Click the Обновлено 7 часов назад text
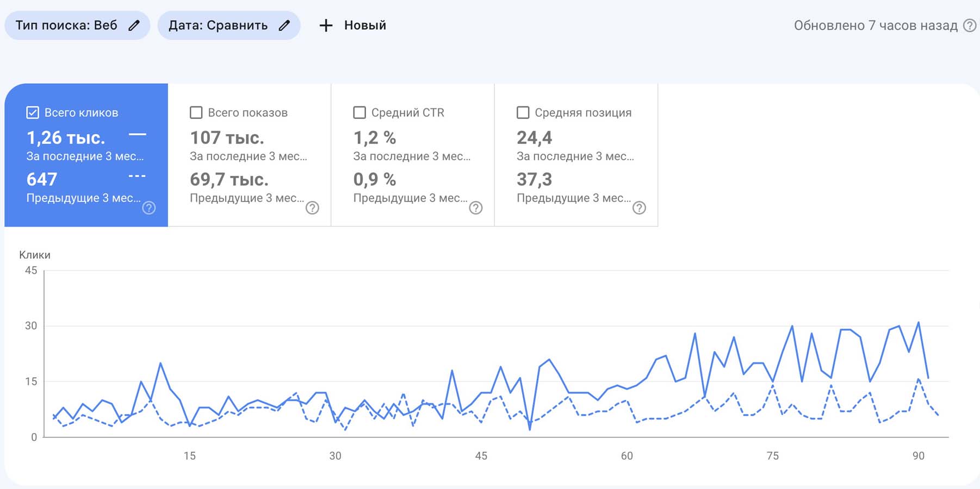The image size is (980, 489). click(x=876, y=26)
